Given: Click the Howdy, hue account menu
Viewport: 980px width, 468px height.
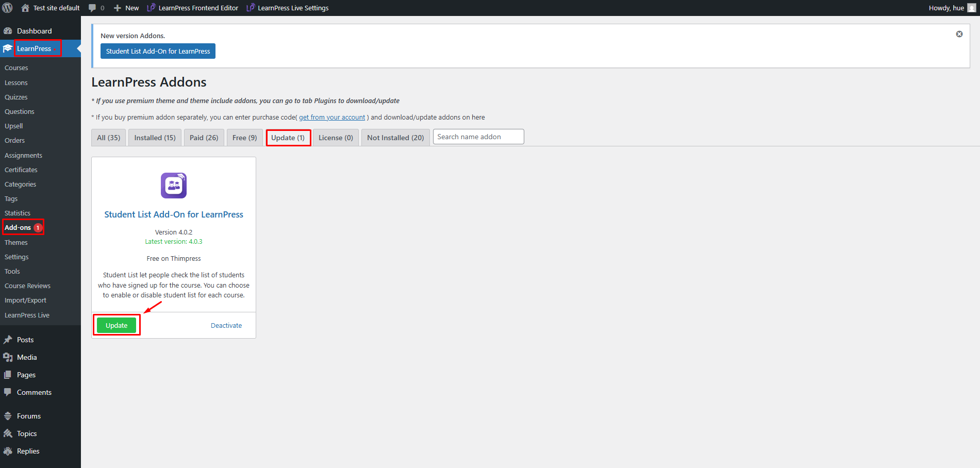Looking at the screenshot, I should point(946,8).
